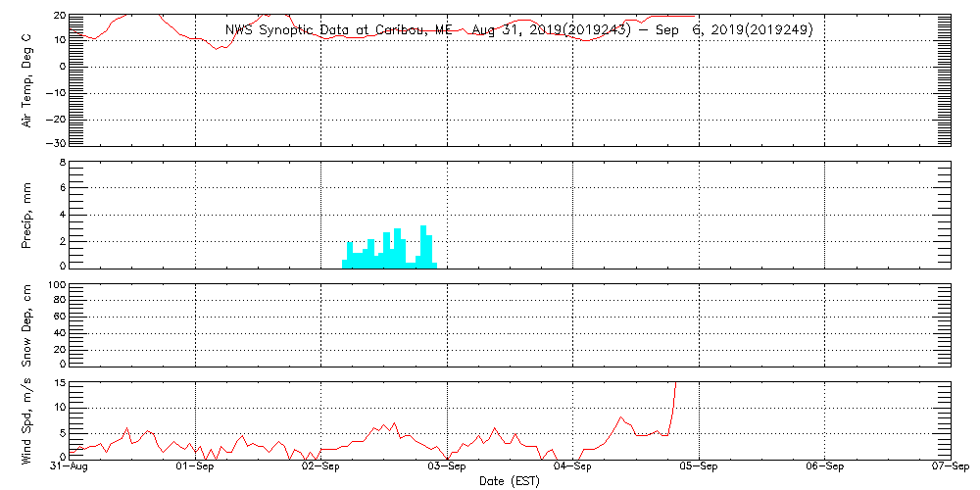The image size is (980, 490).
Task: Select the 07-Sep date tick label
Action: pos(949,469)
